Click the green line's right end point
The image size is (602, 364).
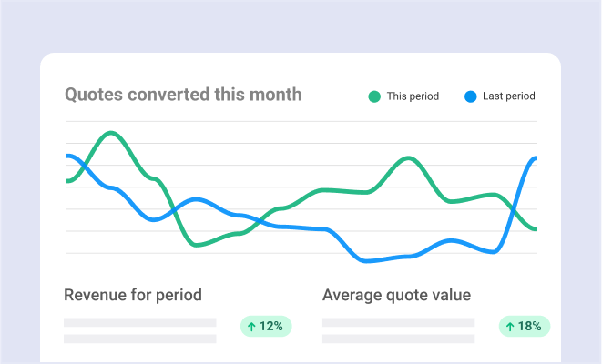pos(535,228)
